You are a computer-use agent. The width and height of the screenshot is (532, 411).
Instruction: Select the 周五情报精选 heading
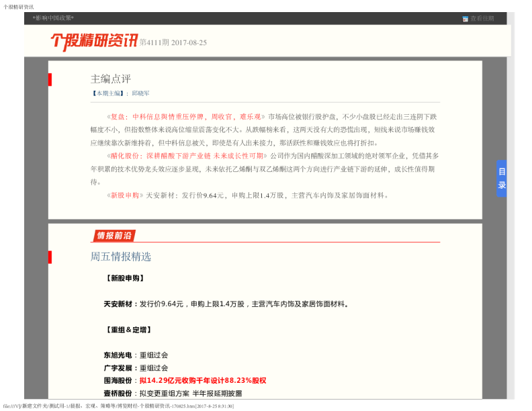(x=120, y=257)
